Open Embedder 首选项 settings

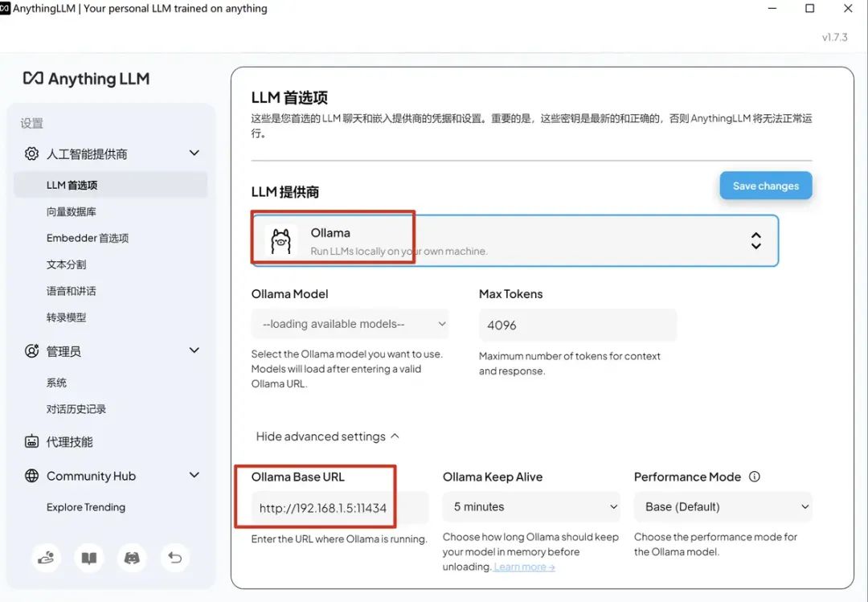[x=88, y=238]
